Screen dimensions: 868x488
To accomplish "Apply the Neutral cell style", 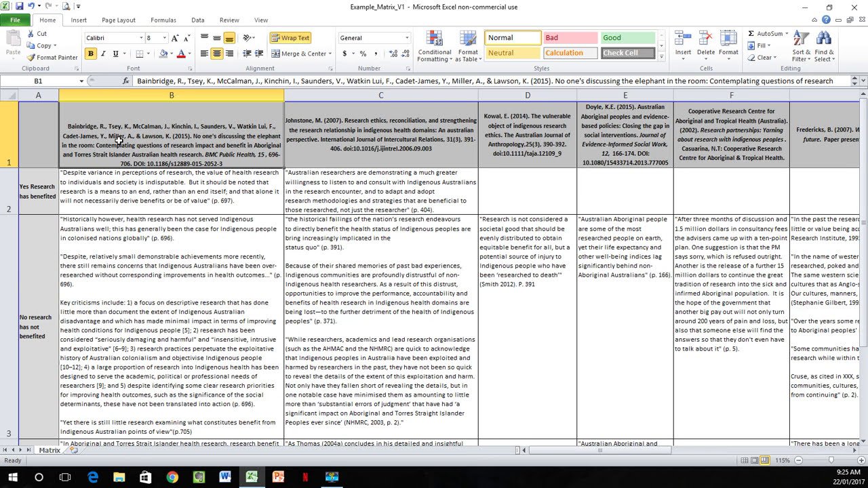I will 513,53.
